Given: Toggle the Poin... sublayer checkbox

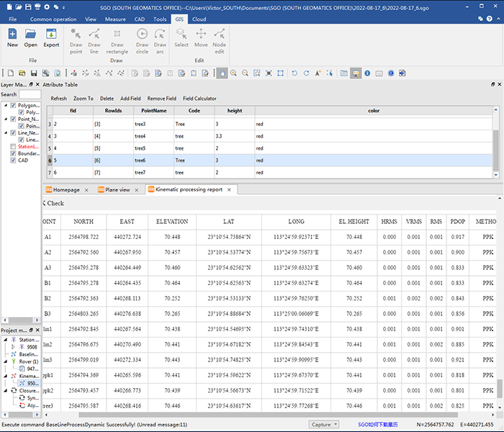Looking at the screenshot, I should point(21,126).
